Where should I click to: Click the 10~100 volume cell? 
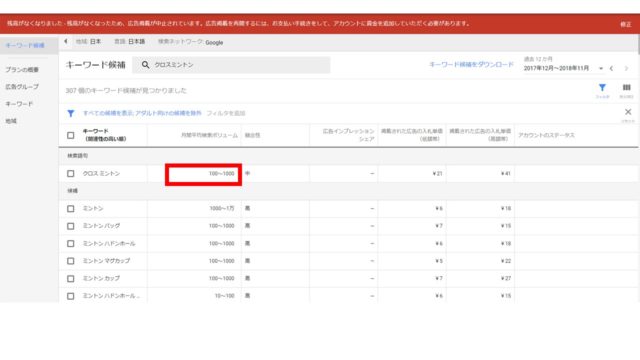[x=224, y=296]
